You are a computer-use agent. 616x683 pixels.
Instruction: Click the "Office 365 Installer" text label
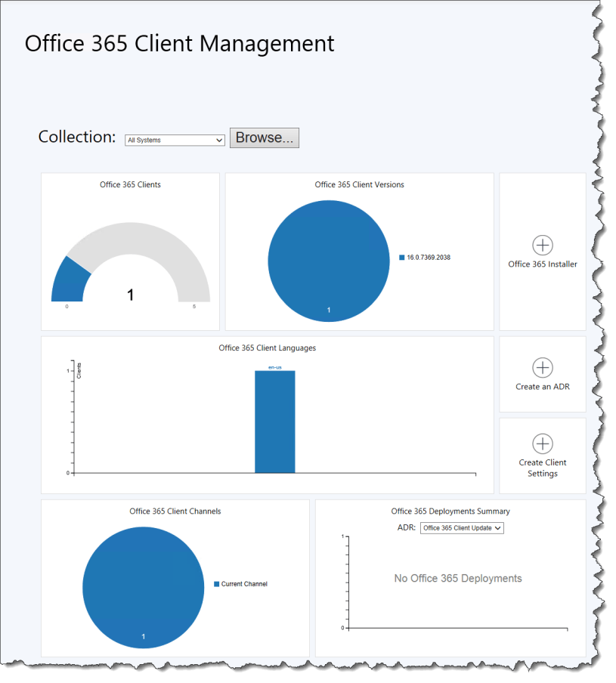(543, 264)
